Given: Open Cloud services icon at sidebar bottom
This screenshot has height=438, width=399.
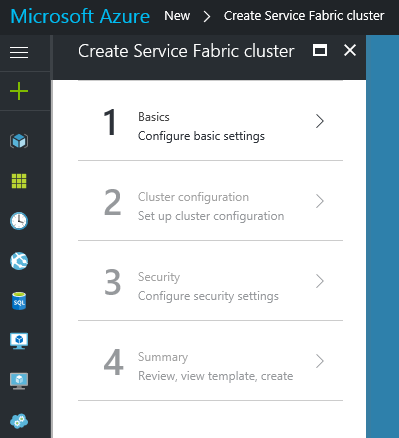Looking at the screenshot, I should 19,421.
